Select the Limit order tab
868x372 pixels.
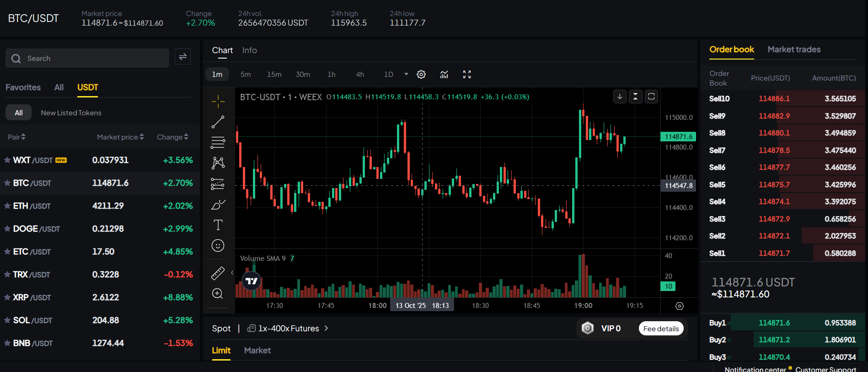click(x=221, y=350)
